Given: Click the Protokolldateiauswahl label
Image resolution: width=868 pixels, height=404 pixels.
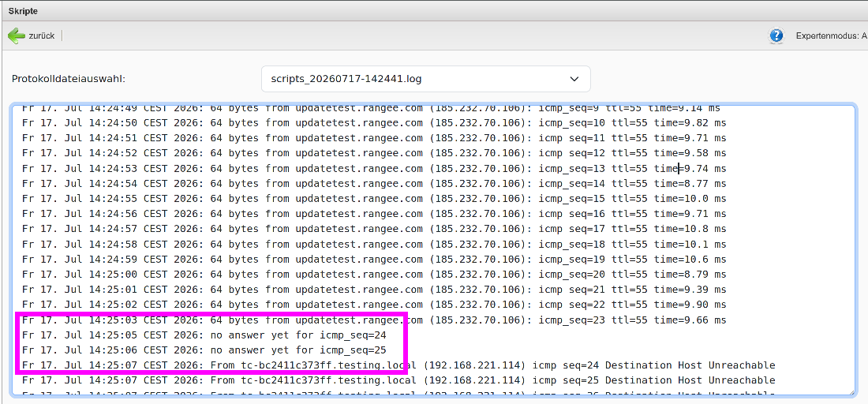Looking at the screenshot, I should tap(69, 79).
